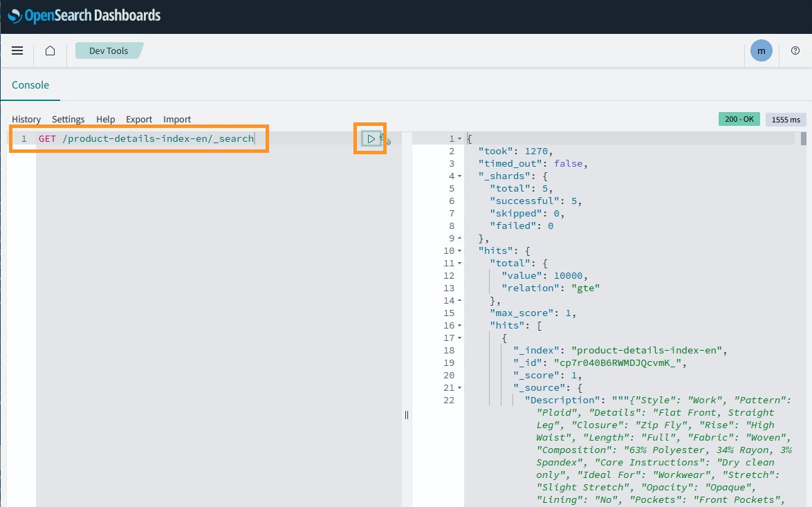Viewport: 812px width, 507px height.
Task: Open console Settings
Action: pyautogui.click(x=68, y=119)
